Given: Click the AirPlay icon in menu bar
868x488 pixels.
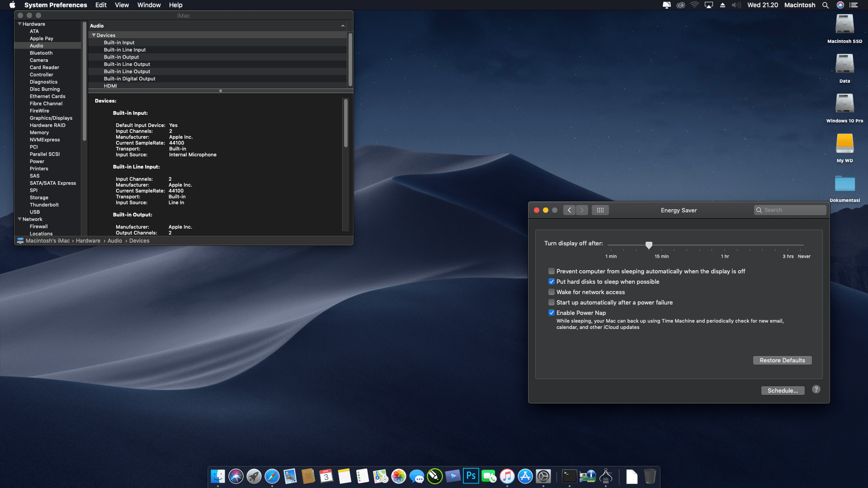Looking at the screenshot, I should pyautogui.click(x=709, y=5).
